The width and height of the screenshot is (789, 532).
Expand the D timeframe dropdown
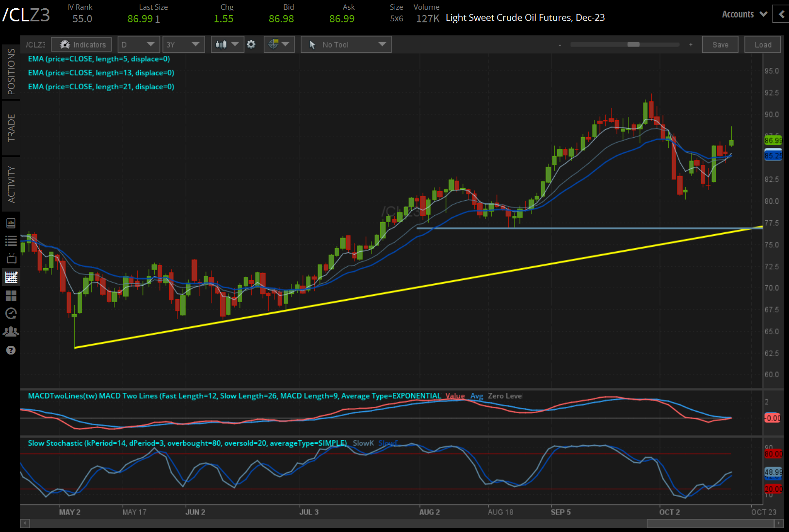click(139, 45)
